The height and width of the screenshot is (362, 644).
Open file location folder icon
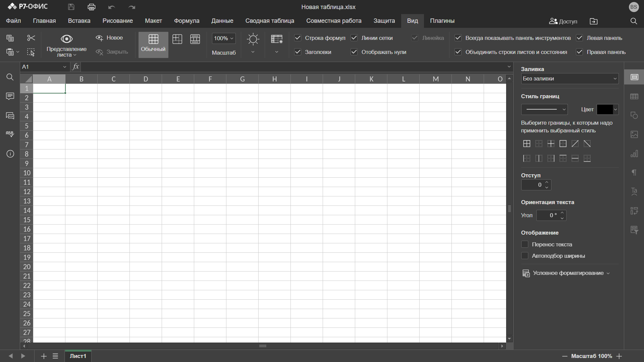click(x=594, y=21)
